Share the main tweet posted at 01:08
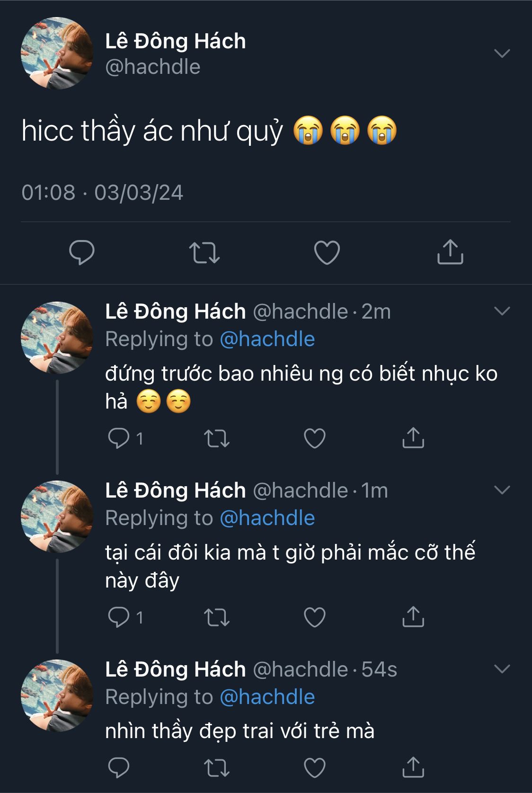The height and width of the screenshot is (793, 532). (x=450, y=252)
